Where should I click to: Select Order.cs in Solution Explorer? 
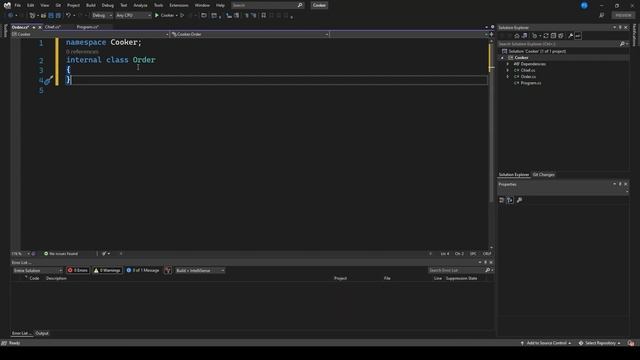point(528,77)
